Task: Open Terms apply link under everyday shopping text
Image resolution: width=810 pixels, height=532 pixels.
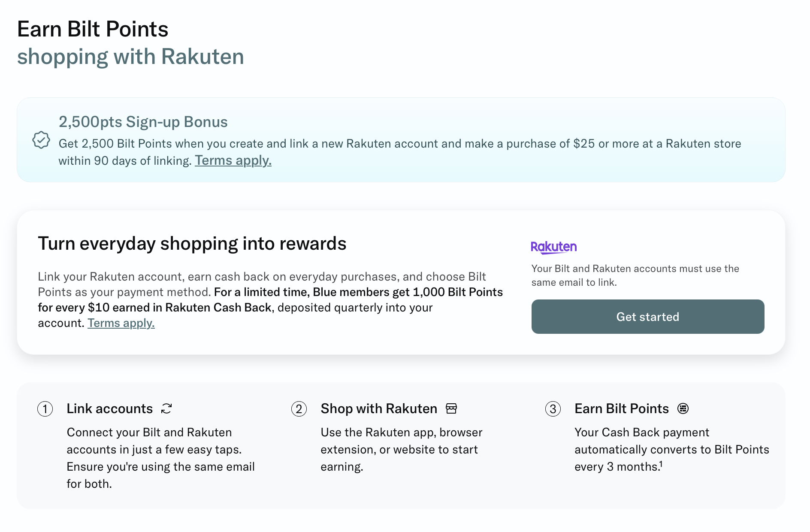Action: click(121, 323)
